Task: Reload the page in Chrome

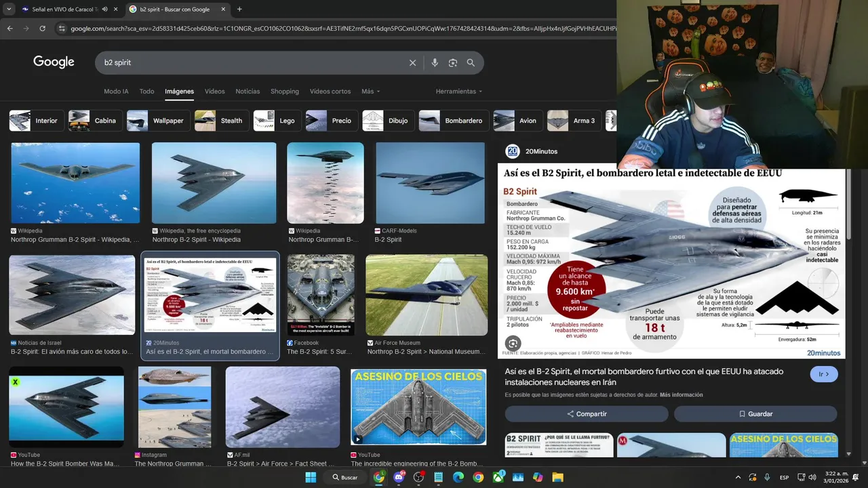Action: (x=42, y=28)
